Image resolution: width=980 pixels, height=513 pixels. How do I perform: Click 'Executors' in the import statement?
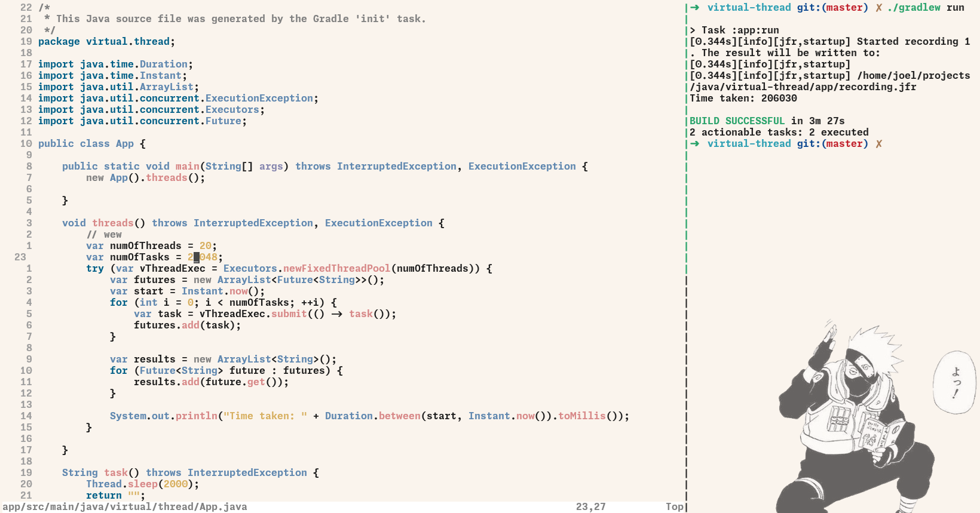[232, 109]
